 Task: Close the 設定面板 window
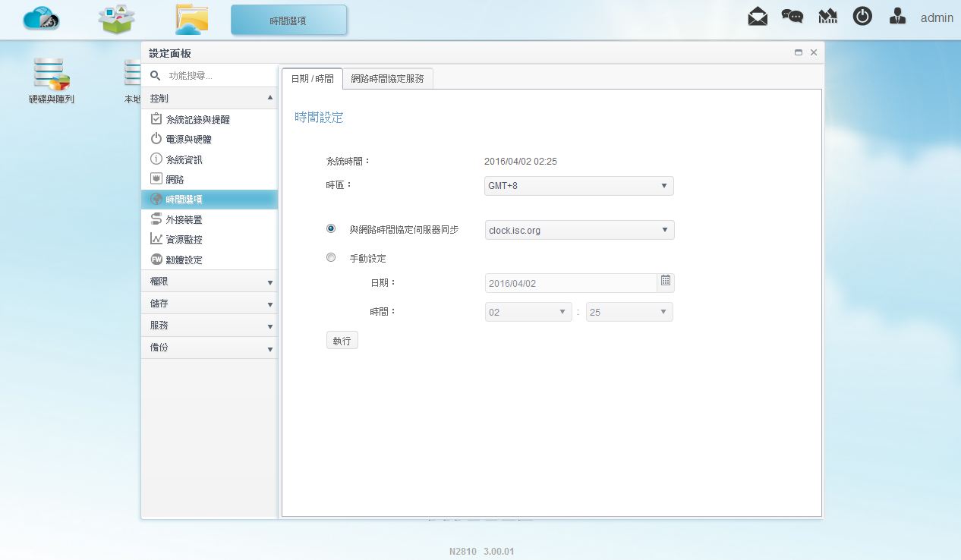[x=814, y=52]
